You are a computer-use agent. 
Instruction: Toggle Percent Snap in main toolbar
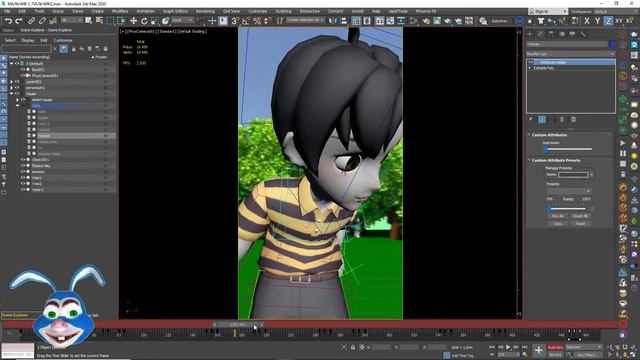pos(257,20)
